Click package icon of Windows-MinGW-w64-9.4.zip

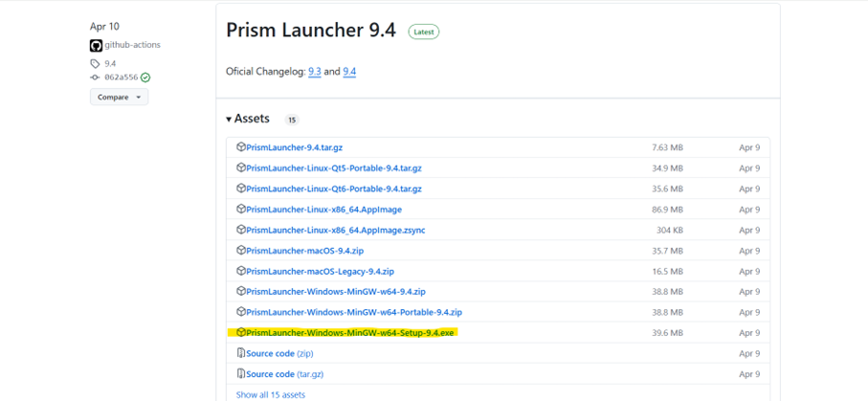(x=241, y=291)
